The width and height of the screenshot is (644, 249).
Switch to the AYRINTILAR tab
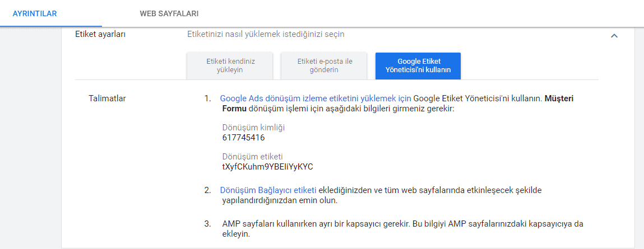(x=35, y=13)
